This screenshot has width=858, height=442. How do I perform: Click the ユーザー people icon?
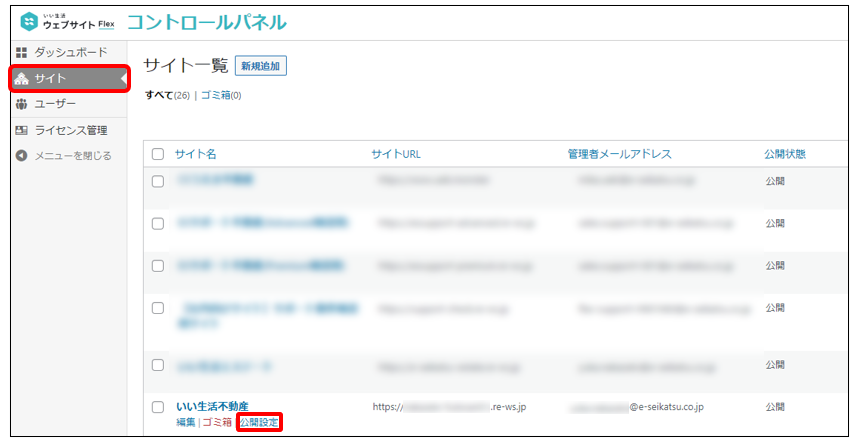pyautogui.click(x=21, y=104)
